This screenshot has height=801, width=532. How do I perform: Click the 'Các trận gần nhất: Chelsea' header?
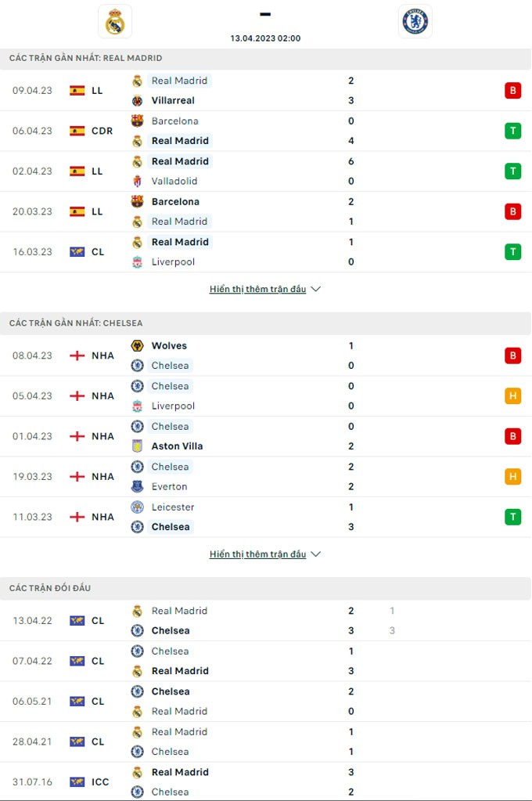(76, 323)
